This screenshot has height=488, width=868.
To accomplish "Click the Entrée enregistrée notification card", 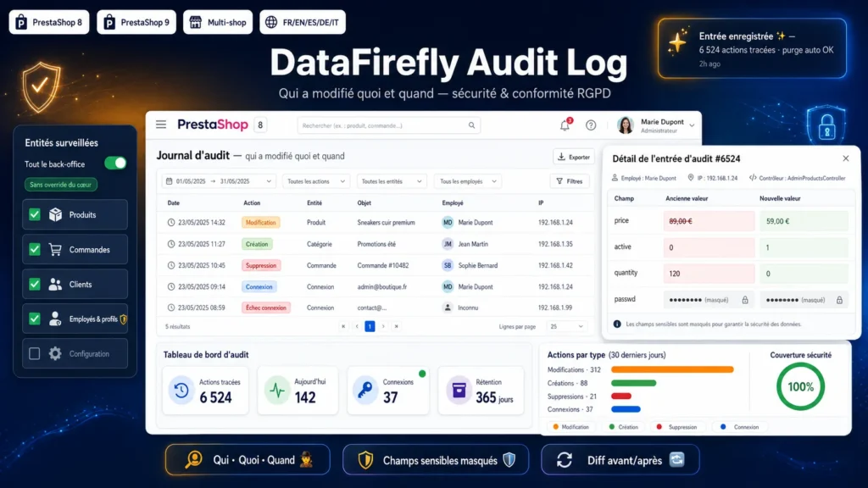I will tap(752, 48).
